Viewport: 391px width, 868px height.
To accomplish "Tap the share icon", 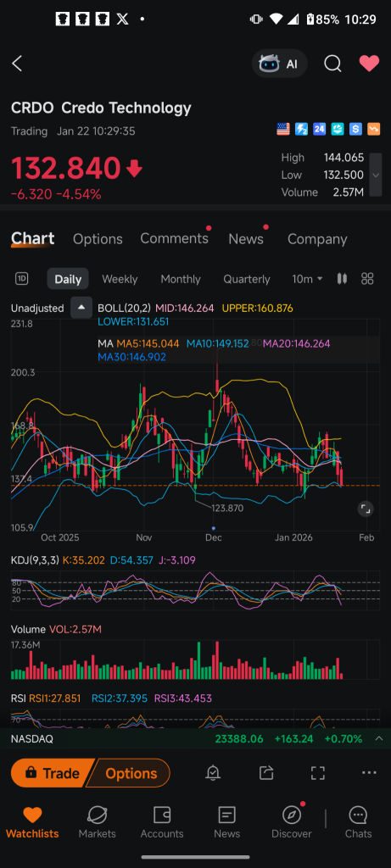I will (266, 773).
